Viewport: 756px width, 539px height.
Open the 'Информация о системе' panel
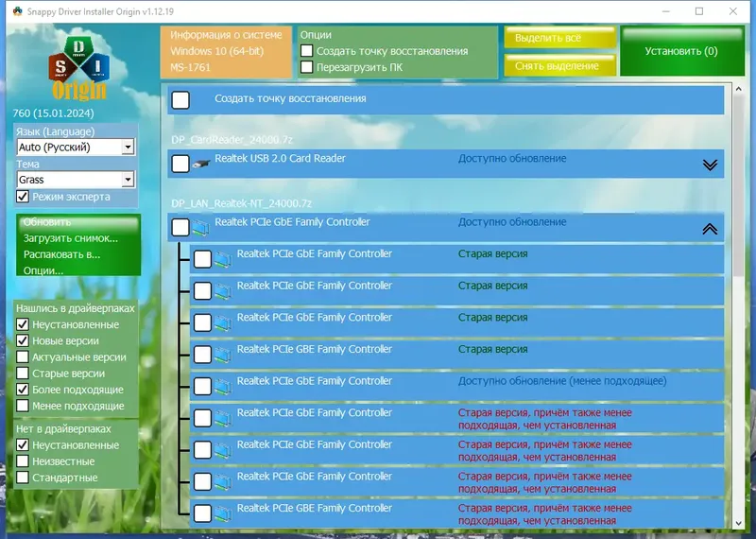(226, 52)
